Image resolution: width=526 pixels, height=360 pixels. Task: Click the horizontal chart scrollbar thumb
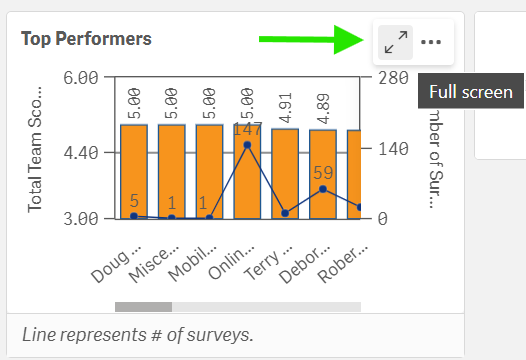coord(144,307)
